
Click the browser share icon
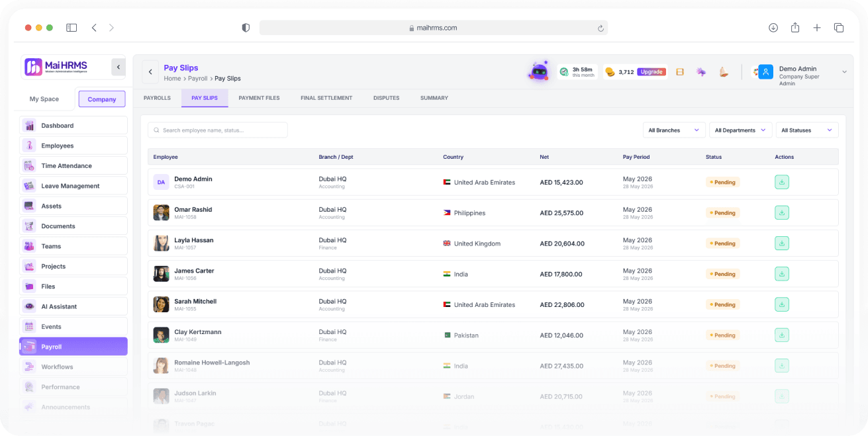click(x=795, y=28)
